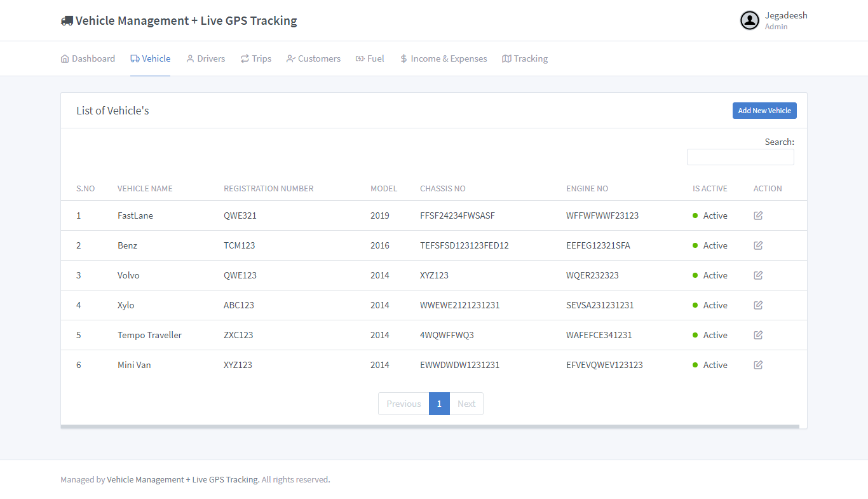Select the home icon beside Dashboard

pos(64,58)
